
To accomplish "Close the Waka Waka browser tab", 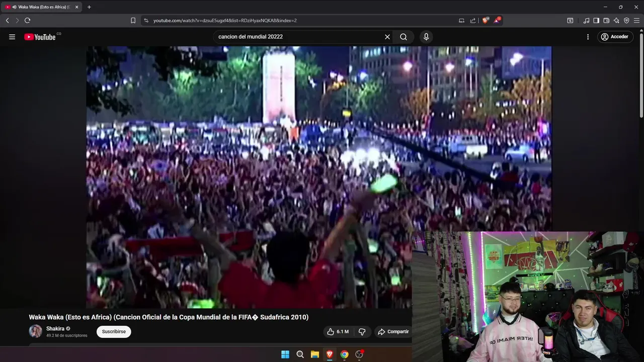I will [x=76, y=7].
